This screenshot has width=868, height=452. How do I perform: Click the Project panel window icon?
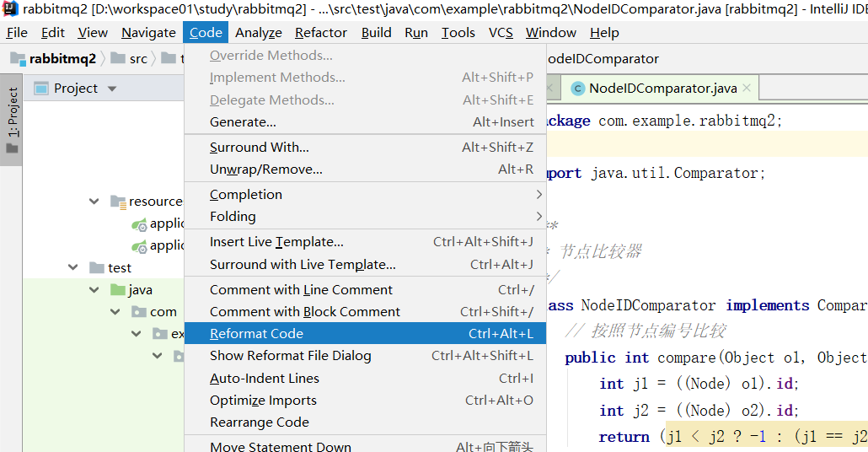pos(41,89)
